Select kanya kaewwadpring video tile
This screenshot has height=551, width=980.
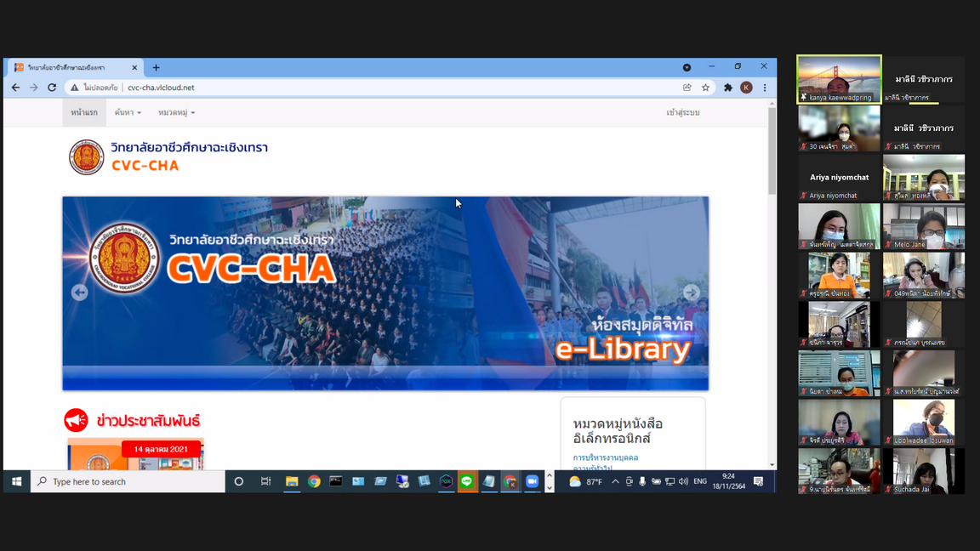840,79
